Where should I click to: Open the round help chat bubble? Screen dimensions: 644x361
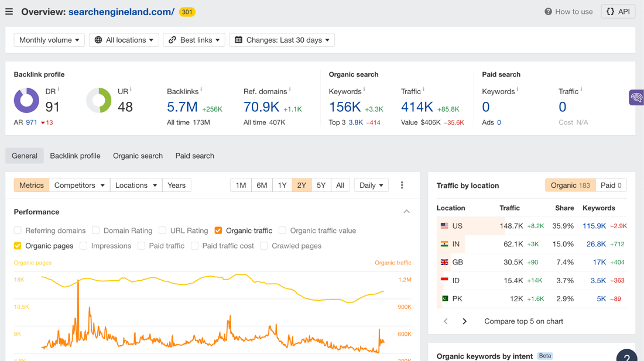coord(627,356)
